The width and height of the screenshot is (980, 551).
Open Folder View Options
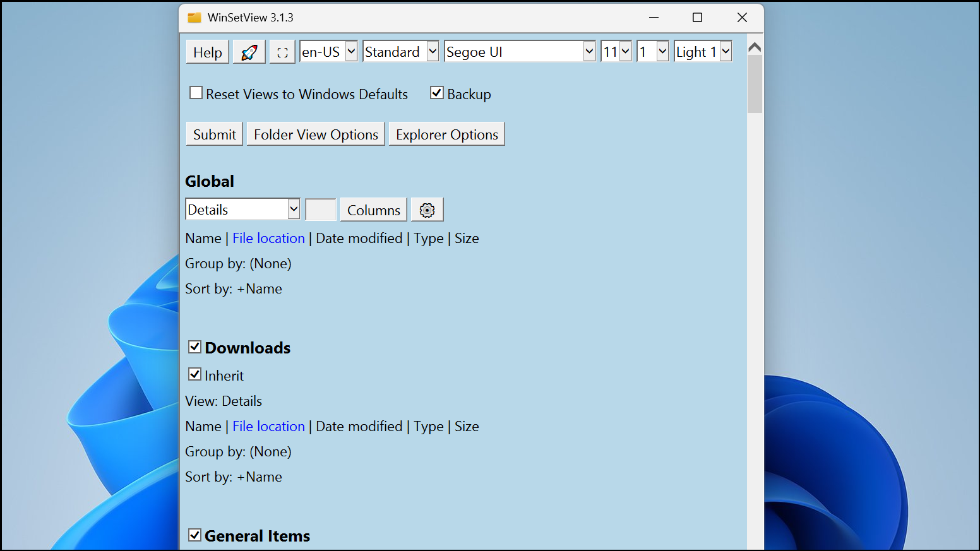pos(316,134)
